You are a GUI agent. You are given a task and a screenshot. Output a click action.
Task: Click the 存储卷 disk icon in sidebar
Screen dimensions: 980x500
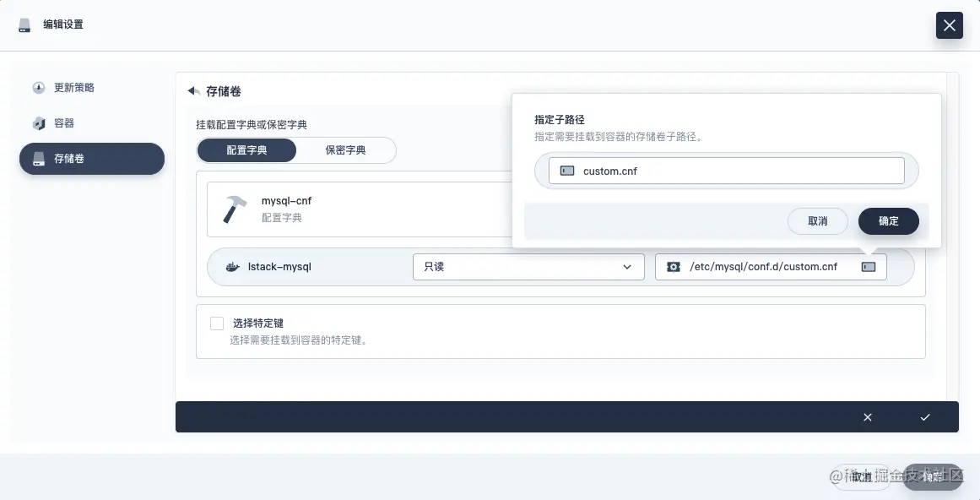39,159
